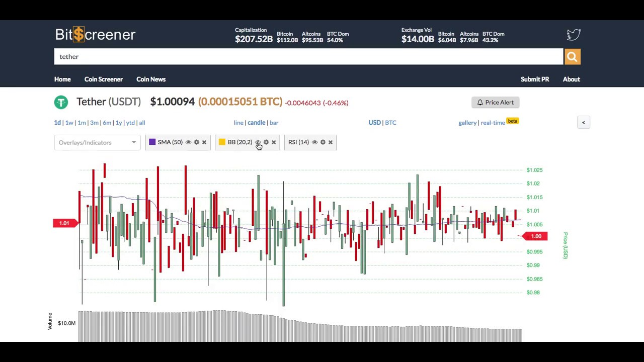Click the $1.00094 Tether price
Viewport: 644px width, 362px height.
pyautogui.click(x=173, y=102)
